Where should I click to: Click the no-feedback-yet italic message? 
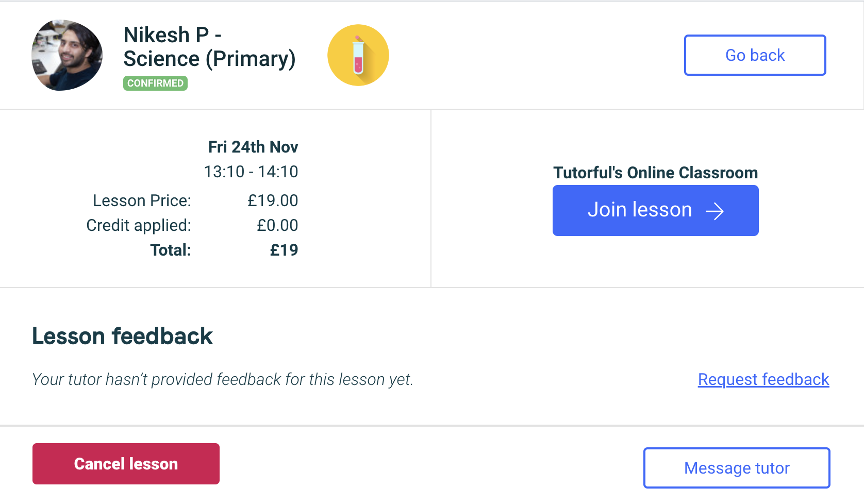(223, 379)
